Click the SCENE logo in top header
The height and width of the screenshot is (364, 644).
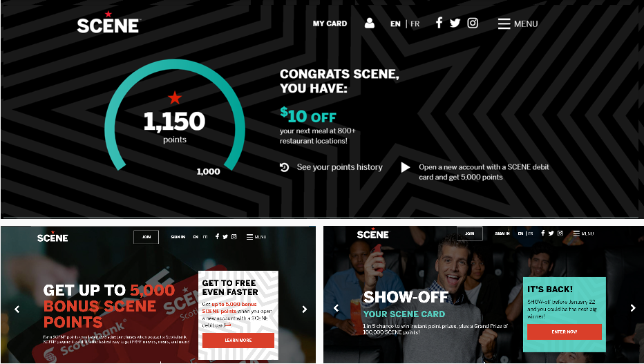(x=109, y=23)
